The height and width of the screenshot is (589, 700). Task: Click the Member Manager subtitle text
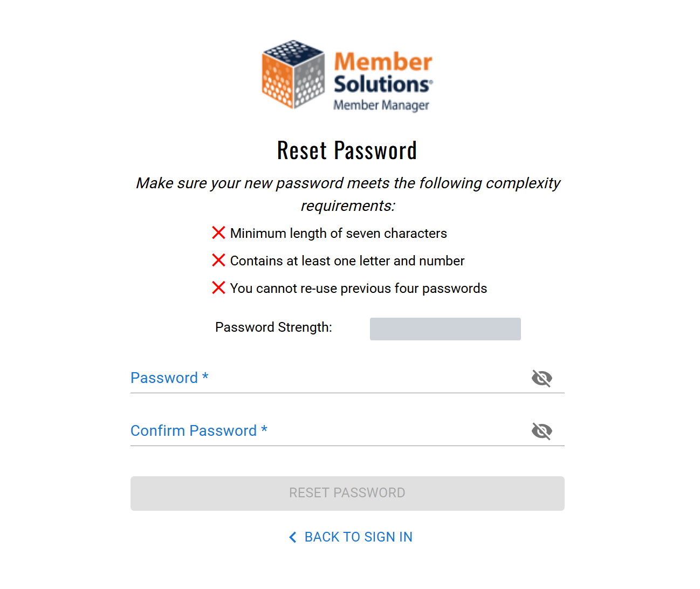(x=381, y=105)
